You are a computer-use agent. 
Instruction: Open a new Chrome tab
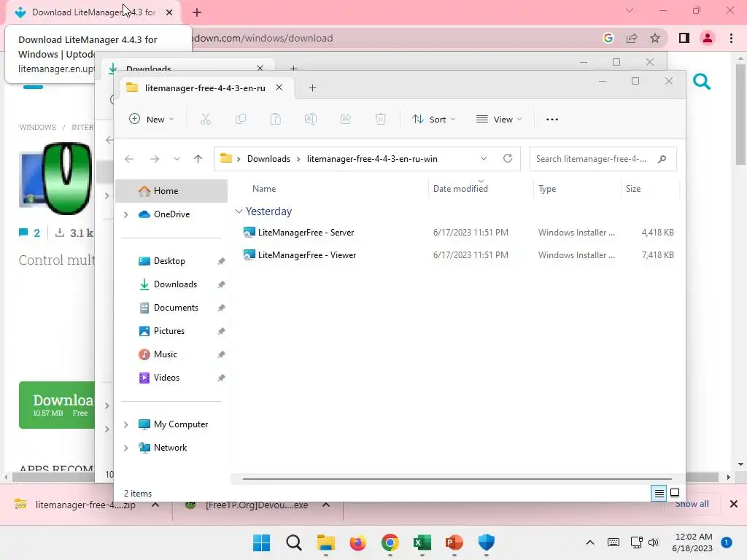[197, 12]
